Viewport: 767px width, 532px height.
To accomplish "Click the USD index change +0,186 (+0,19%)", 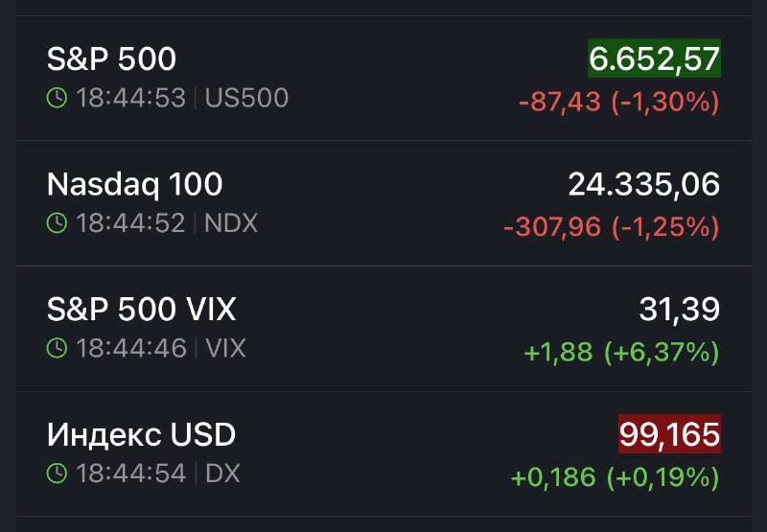I will [x=615, y=476].
